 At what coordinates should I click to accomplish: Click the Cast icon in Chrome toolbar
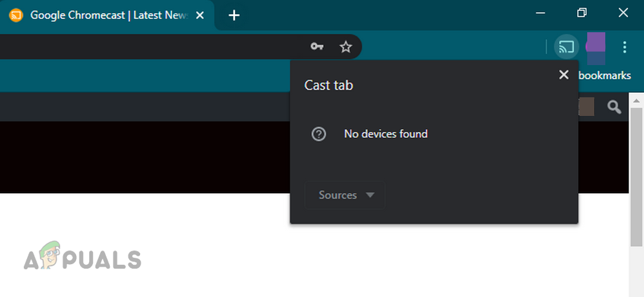[567, 47]
